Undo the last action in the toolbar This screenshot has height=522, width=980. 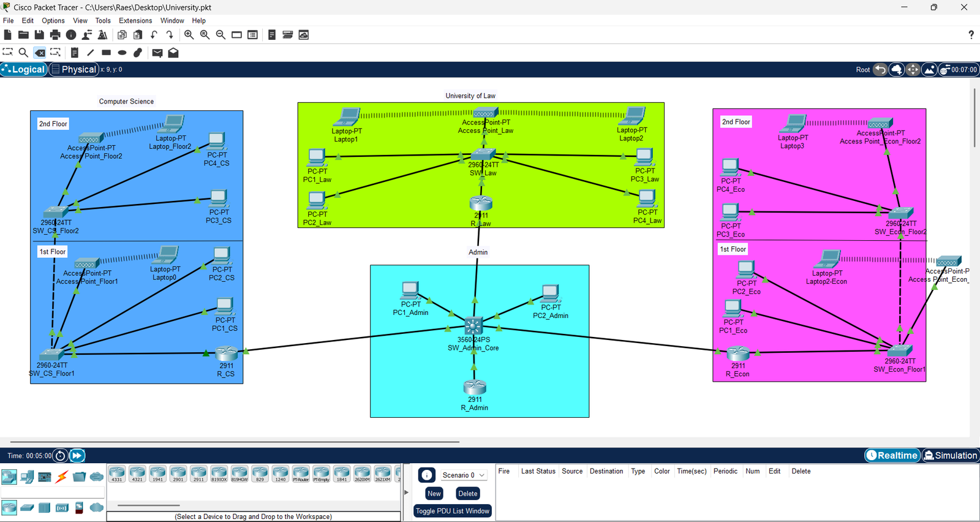point(154,35)
